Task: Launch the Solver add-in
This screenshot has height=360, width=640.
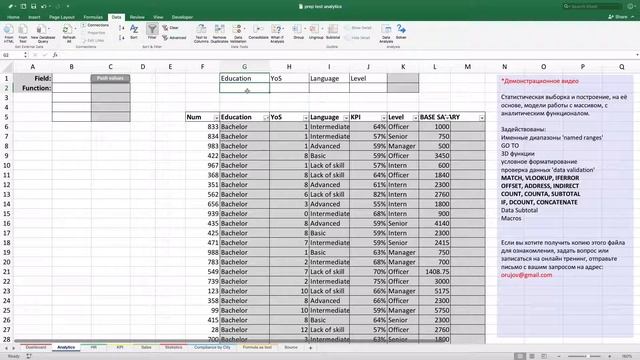Action: (401, 32)
